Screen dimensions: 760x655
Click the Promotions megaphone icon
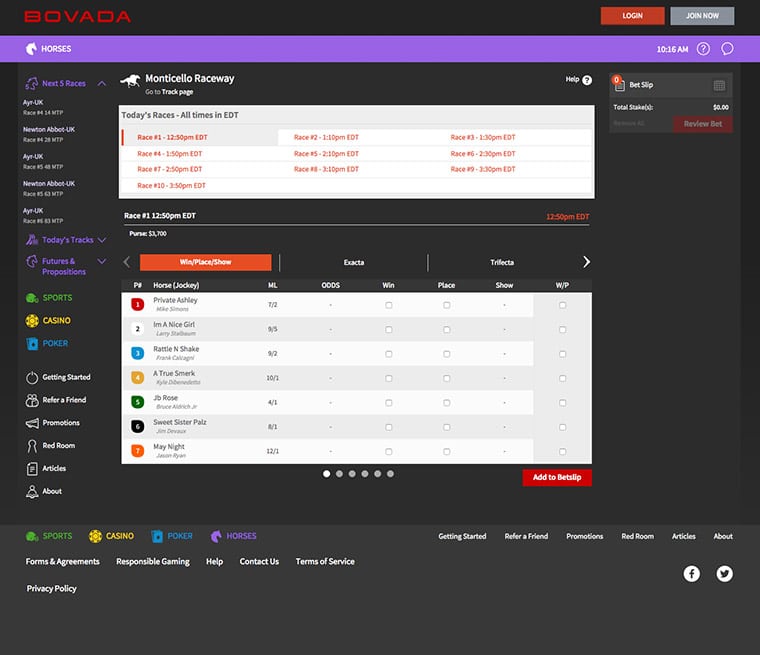[x=32, y=423]
